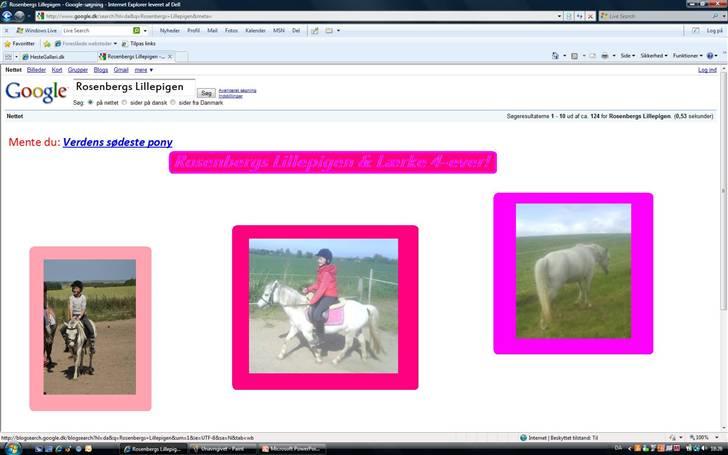Click the grazing white pony photo in magenta frame
This screenshot has width=728, height=455.
tap(573, 271)
